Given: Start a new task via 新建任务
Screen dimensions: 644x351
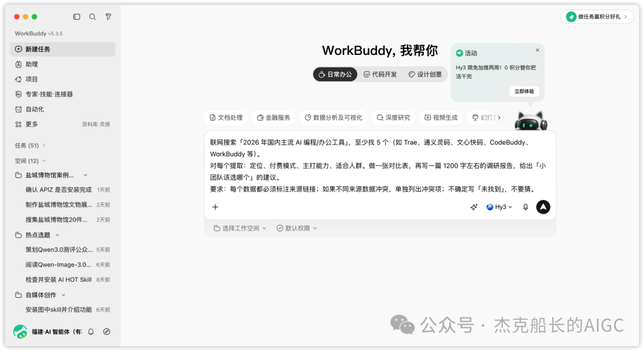Looking at the screenshot, I should click(63, 50).
